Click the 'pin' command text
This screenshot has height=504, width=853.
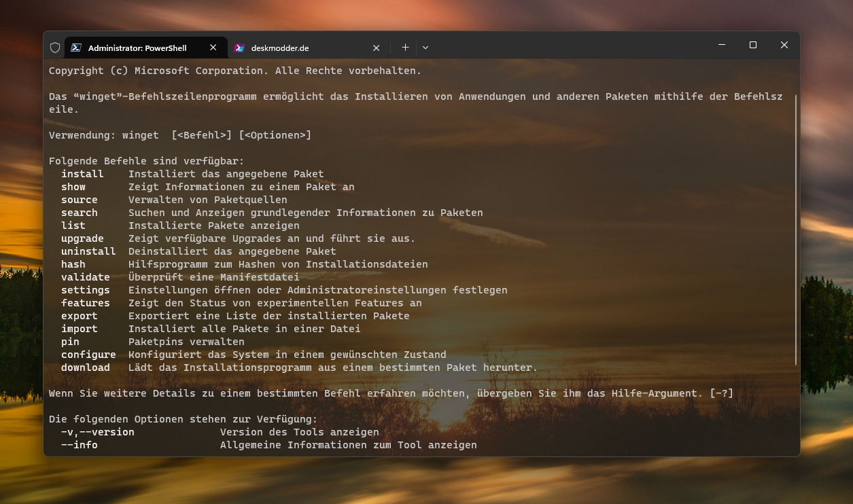tap(70, 342)
